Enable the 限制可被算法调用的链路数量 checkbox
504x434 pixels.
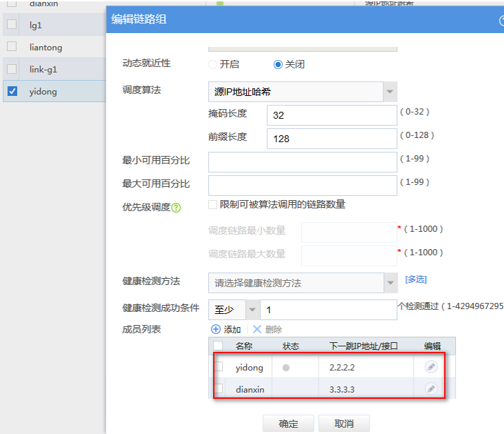pyautogui.click(x=213, y=205)
